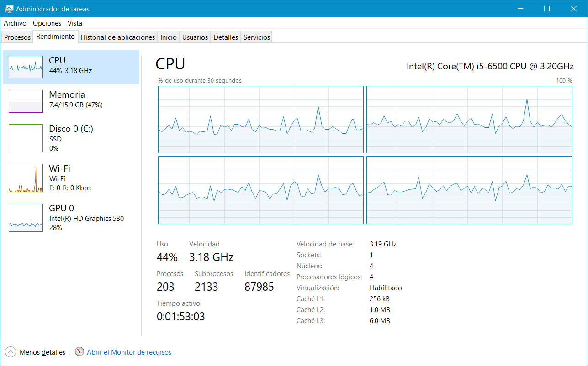The image size is (588, 366).
Task: Collapse details with the up-arrow circle icon
Action: [11, 352]
